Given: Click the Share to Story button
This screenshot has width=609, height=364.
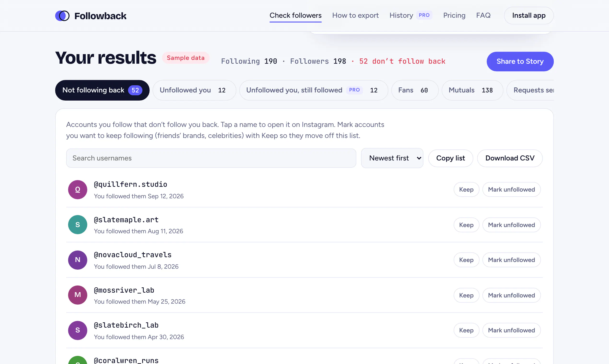Looking at the screenshot, I should click(520, 61).
